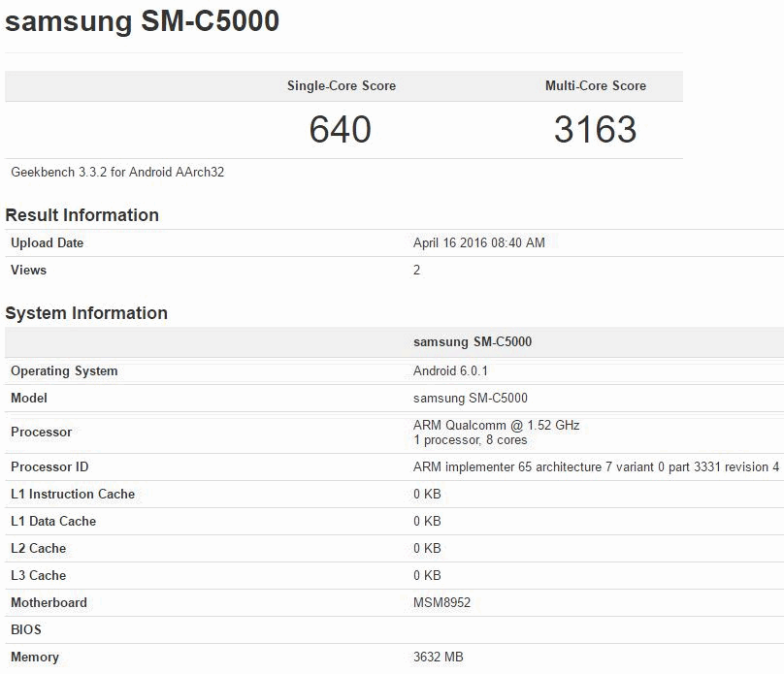Image resolution: width=784 pixels, height=674 pixels.
Task: Click the single-core score value 640
Action: 340,129
